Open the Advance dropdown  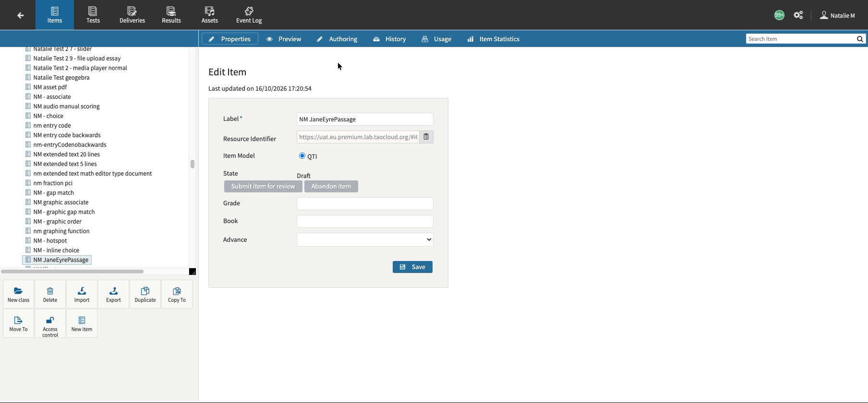[365, 239]
